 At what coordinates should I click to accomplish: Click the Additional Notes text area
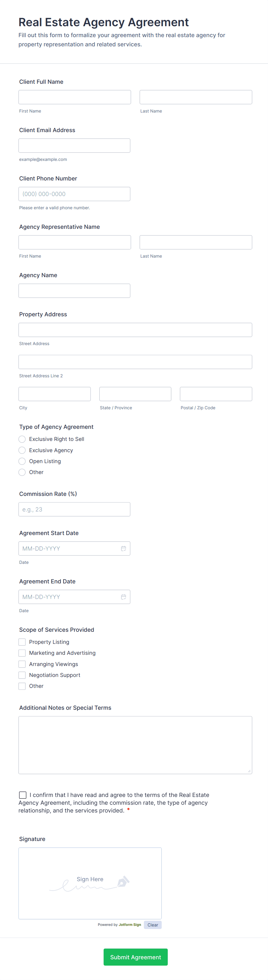pyautogui.click(x=135, y=745)
